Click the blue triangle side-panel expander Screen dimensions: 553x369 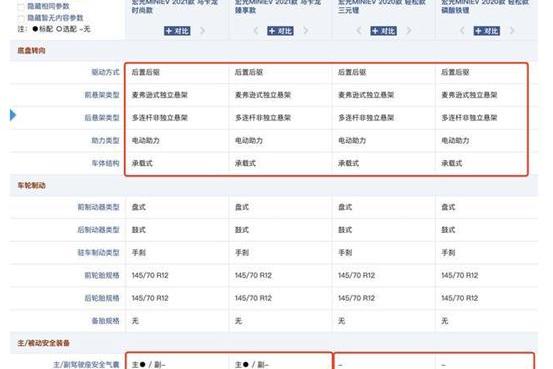(13, 115)
